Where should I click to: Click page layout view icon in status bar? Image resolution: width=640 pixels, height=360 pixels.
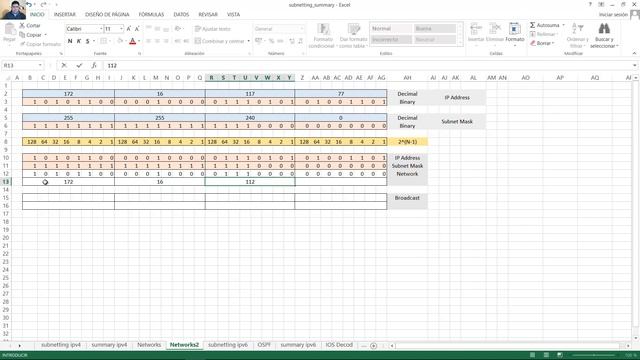click(546, 355)
